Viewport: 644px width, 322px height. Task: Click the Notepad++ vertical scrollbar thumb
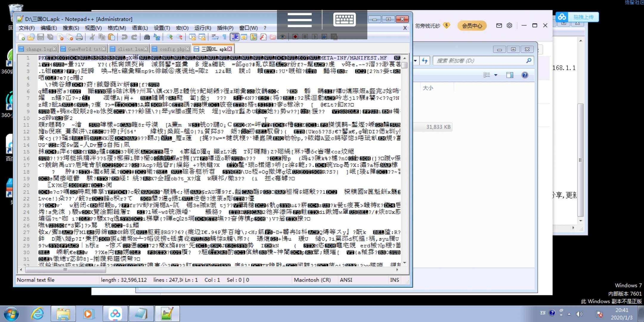[x=405, y=65]
